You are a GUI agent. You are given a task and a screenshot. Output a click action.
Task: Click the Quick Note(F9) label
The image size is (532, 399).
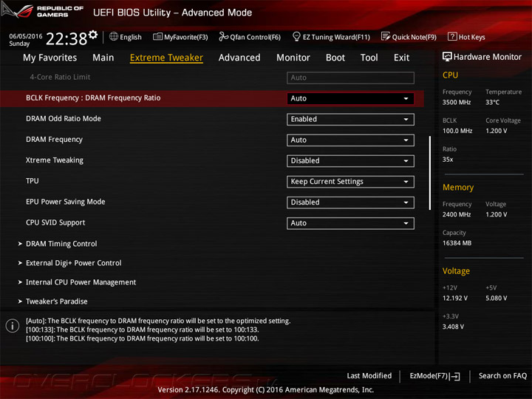(x=415, y=37)
